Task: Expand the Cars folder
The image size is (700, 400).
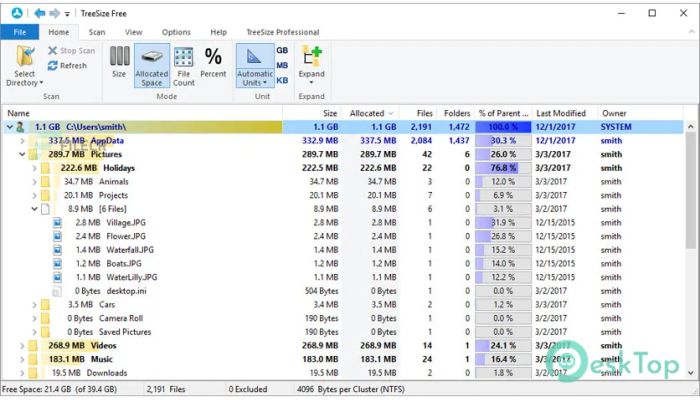Action: coord(34,305)
